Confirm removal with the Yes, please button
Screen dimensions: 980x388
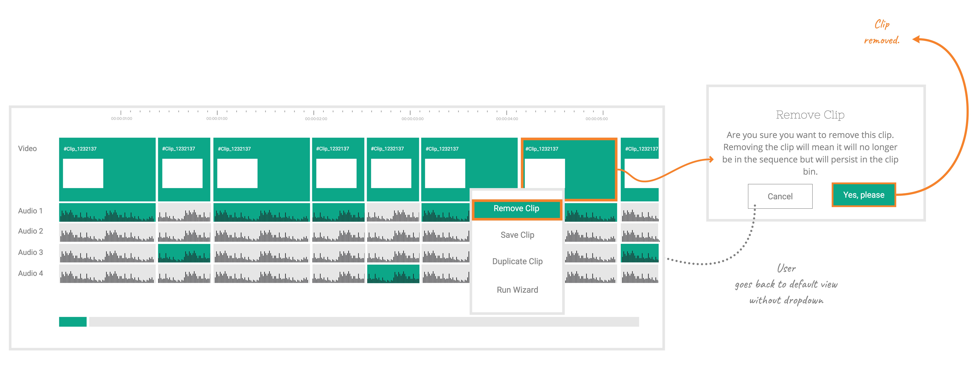coord(864,195)
